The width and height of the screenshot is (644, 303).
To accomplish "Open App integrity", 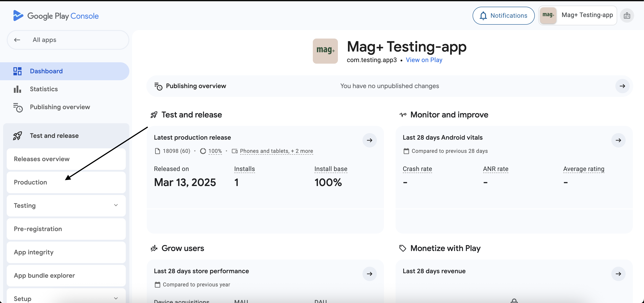I will point(66,252).
